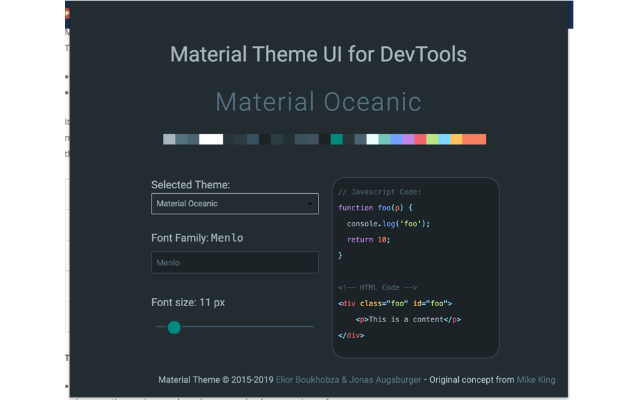The width and height of the screenshot is (640, 400).
Task: Click the closing '</div>' tag line
Action: [351, 335]
